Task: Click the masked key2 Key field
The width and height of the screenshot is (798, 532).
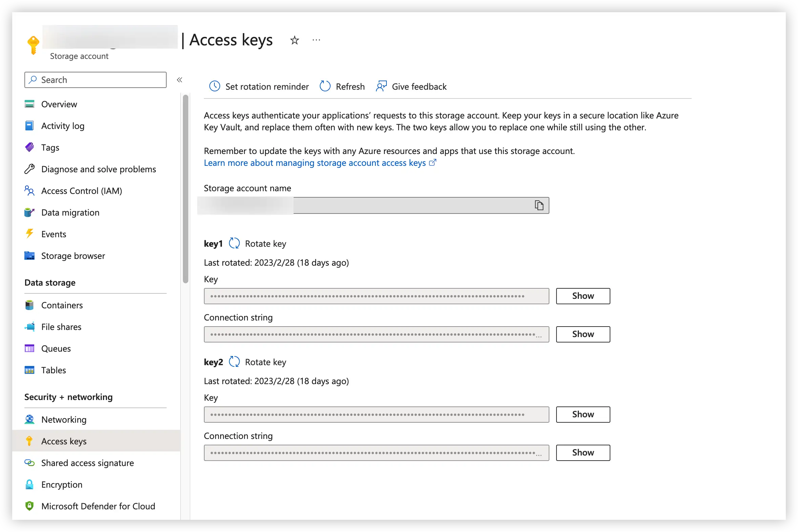Action: (x=376, y=415)
